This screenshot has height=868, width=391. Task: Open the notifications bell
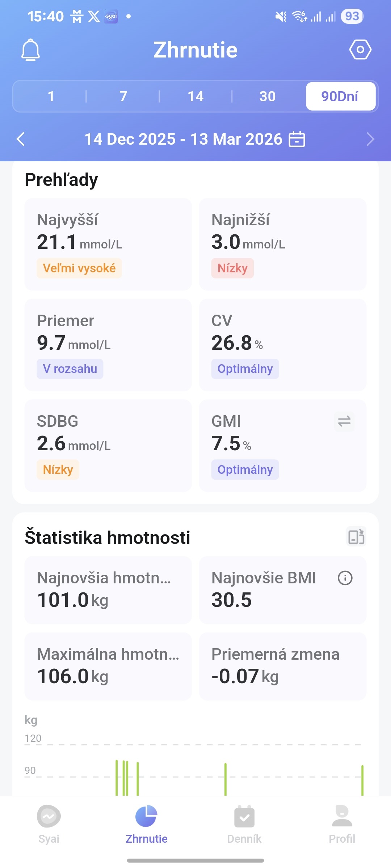(30, 50)
